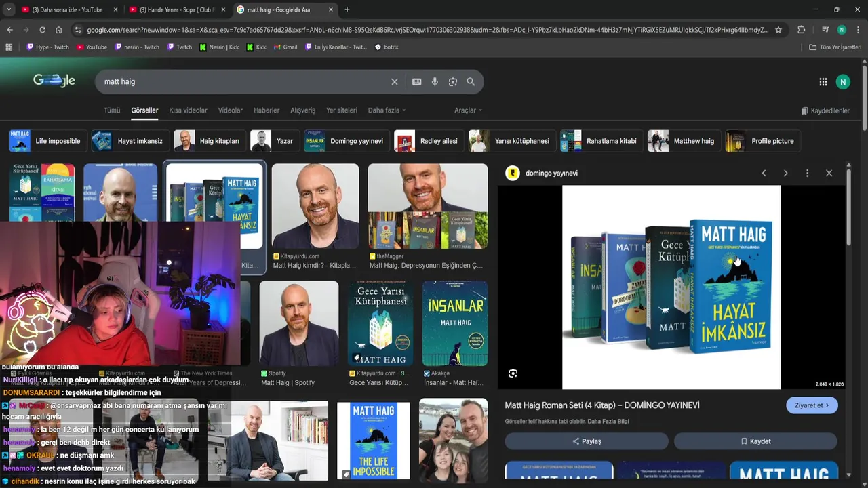Open the preview panel three-dot options

tap(807, 174)
